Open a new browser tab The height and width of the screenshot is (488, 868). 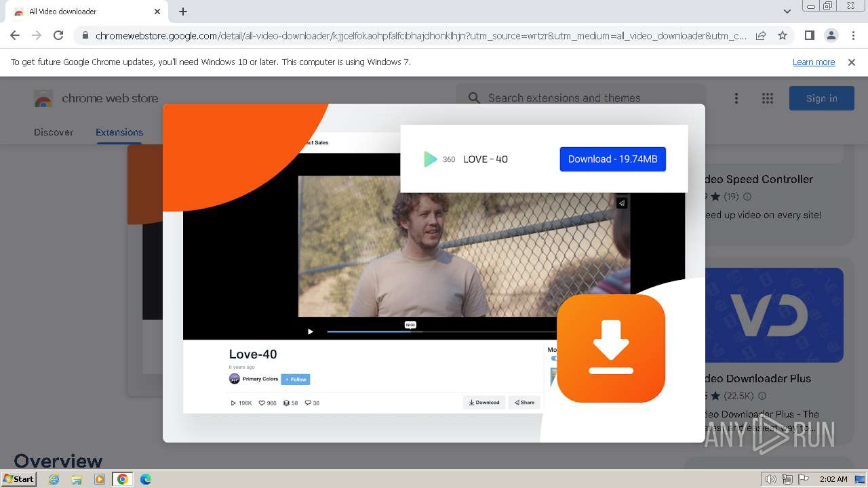click(183, 12)
